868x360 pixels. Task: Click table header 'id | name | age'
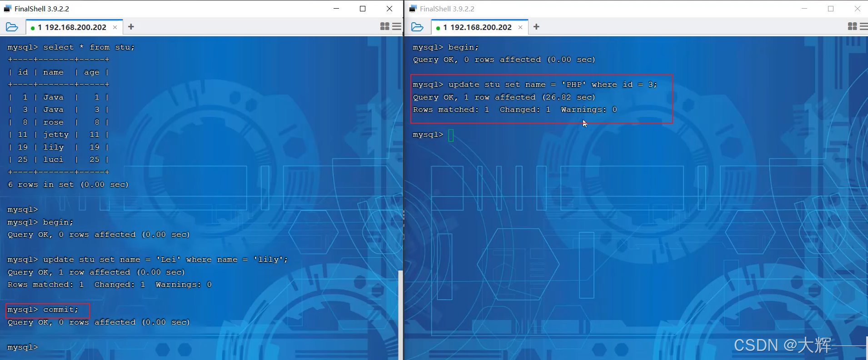tap(58, 72)
